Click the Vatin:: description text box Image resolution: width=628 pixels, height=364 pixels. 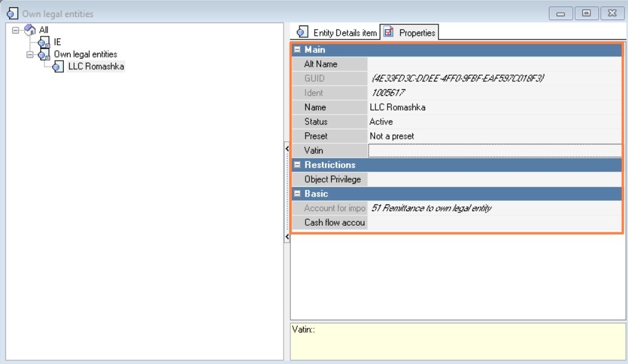click(x=458, y=342)
